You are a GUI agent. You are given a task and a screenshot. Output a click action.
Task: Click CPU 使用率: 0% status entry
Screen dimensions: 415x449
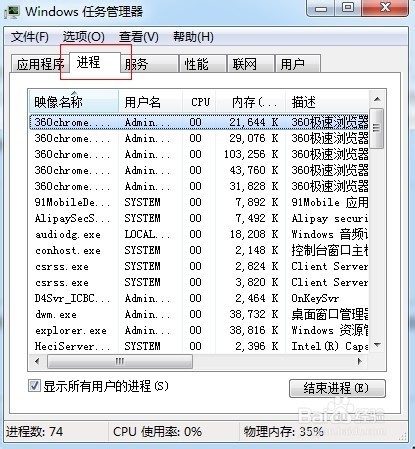157,432
